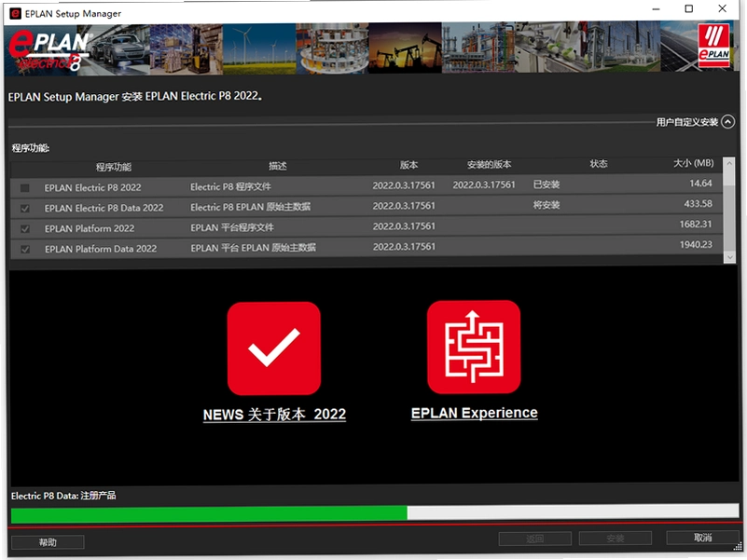This screenshot has width=747, height=560.
Task: Click the green installation progress bar
Action: [209, 514]
